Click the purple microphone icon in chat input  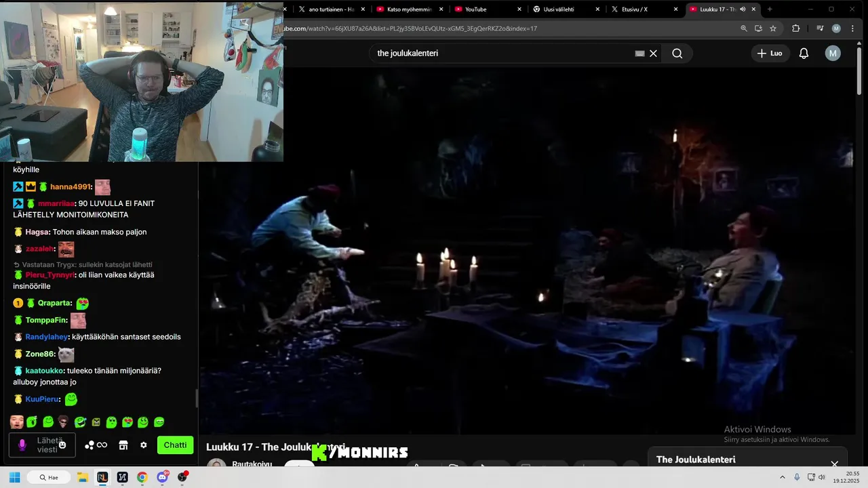point(22,445)
